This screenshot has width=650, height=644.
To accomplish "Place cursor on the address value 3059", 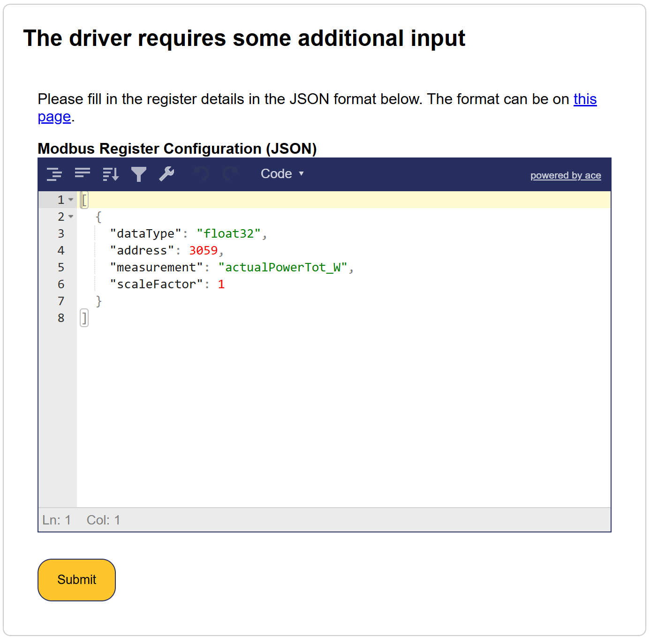I will (204, 250).
